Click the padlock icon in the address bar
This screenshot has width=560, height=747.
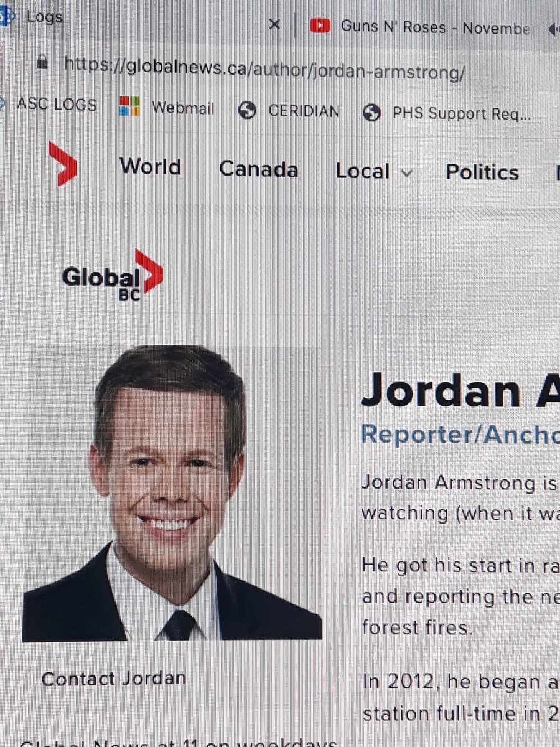point(42,61)
